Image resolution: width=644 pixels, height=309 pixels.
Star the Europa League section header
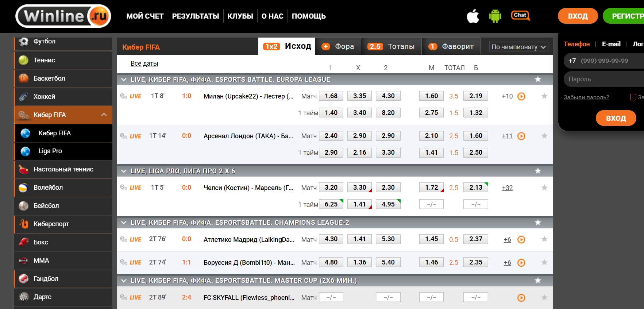(537, 80)
